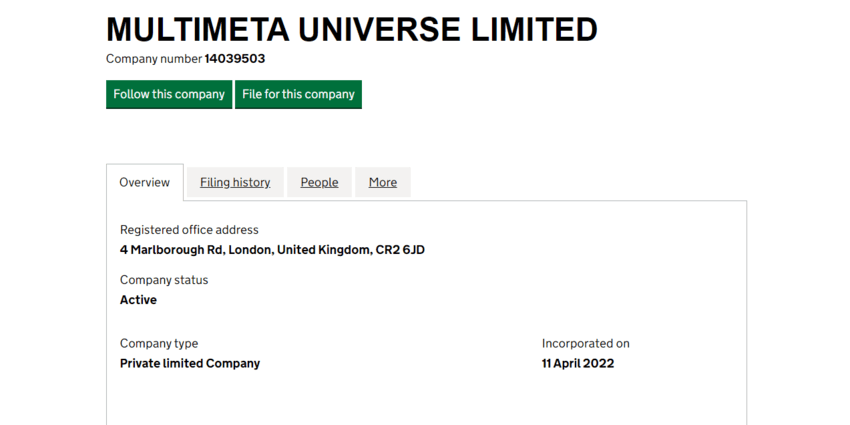
Task: Click the Active status value
Action: 138,300
